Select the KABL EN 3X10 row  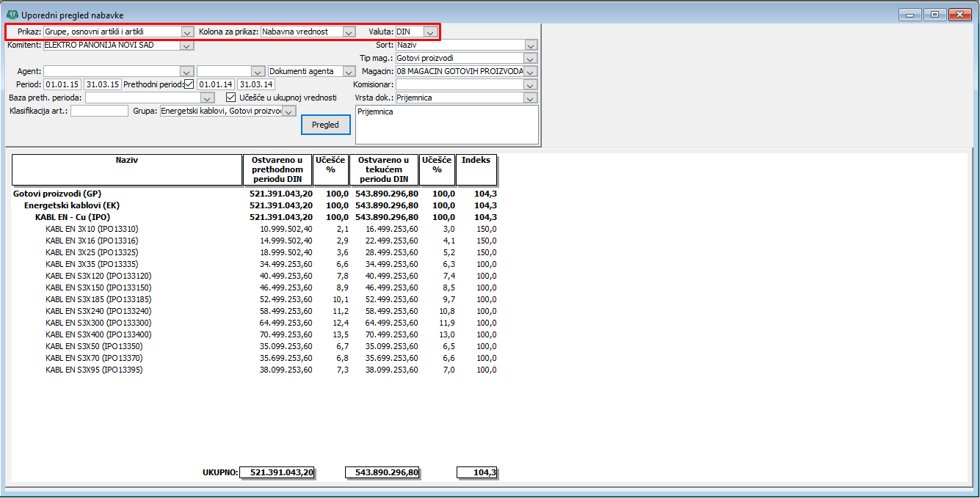[x=91, y=229]
